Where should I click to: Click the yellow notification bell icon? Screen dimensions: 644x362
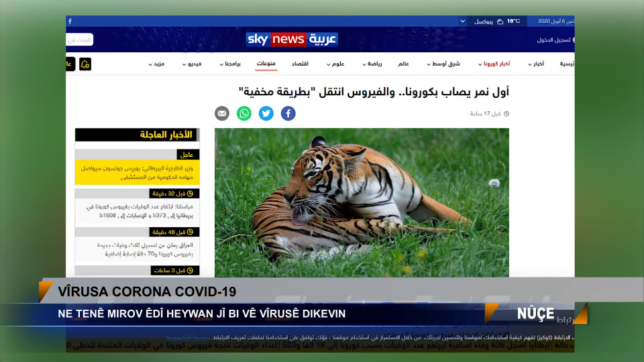85,64
